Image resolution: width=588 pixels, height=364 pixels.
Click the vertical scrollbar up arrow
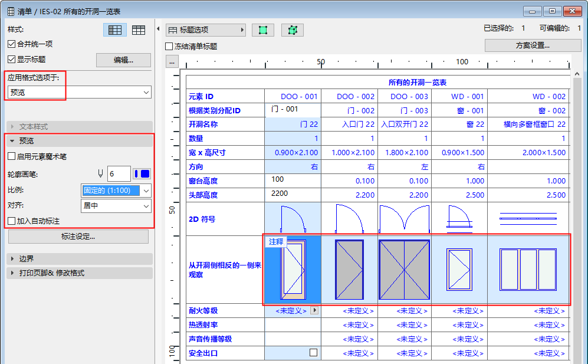(x=577, y=74)
